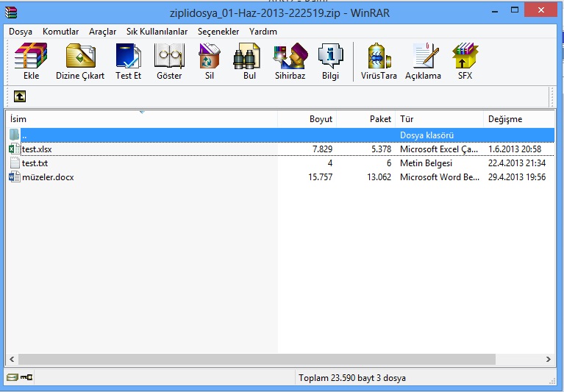The image size is (564, 392).
Task: Launch the Sihirbaz wizard
Action: coord(290,56)
